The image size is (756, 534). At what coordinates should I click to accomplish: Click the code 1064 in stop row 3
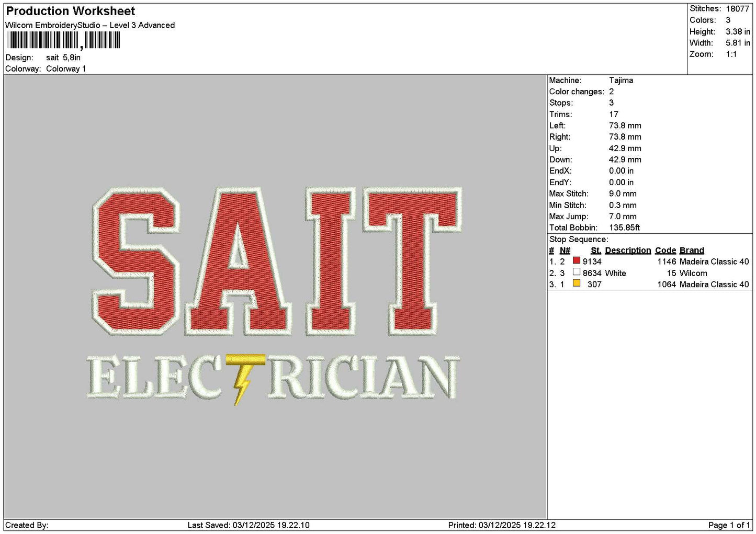coord(667,285)
